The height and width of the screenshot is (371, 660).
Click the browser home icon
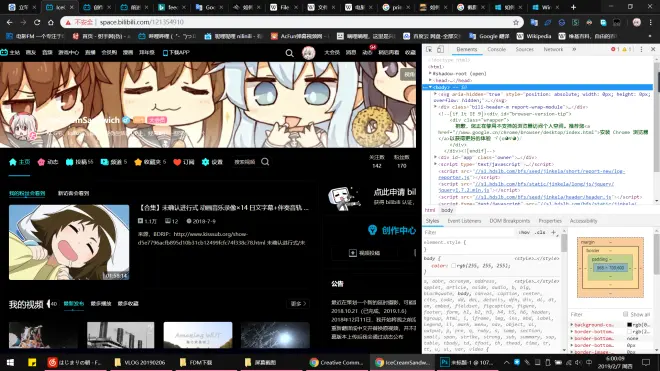[51, 22]
